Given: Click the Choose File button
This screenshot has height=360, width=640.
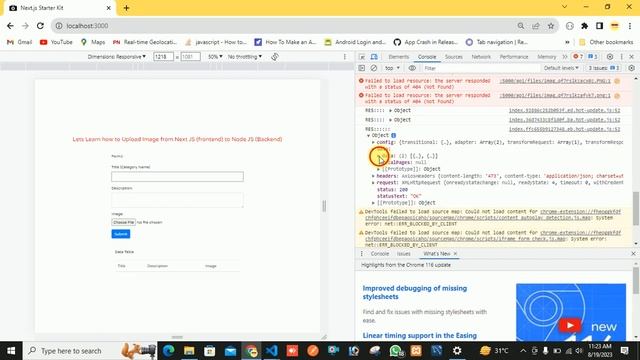Looking at the screenshot, I should pyautogui.click(x=123, y=222).
